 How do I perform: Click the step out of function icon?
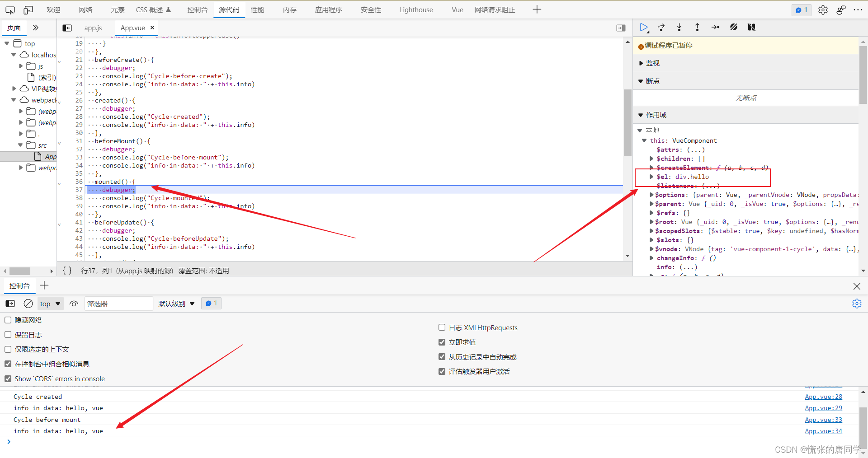coord(697,28)
